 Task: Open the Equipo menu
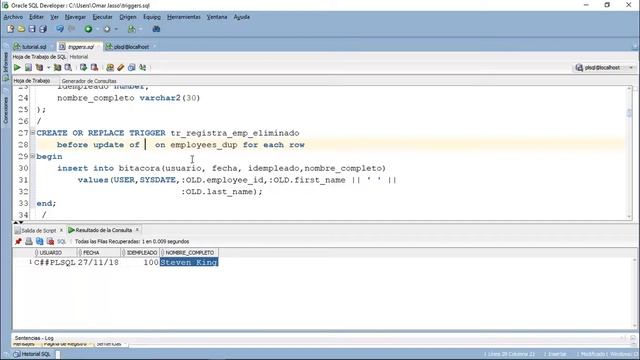tap(152, 17)
